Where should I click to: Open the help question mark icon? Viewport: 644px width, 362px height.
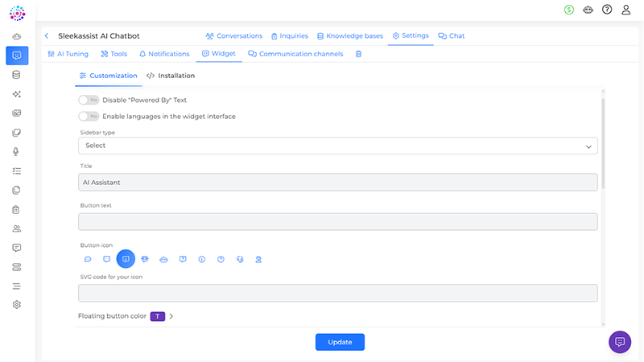coord(607,10)
